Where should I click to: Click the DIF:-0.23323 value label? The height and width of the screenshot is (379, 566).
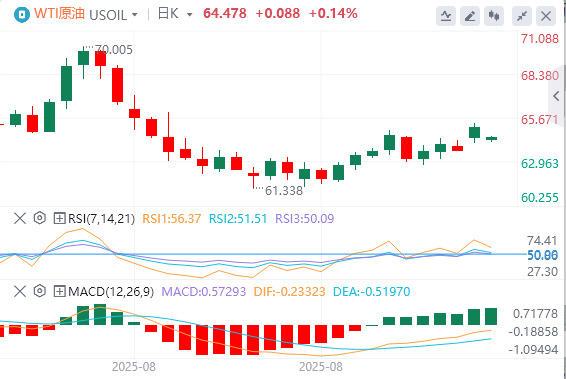tap(289, 292)
